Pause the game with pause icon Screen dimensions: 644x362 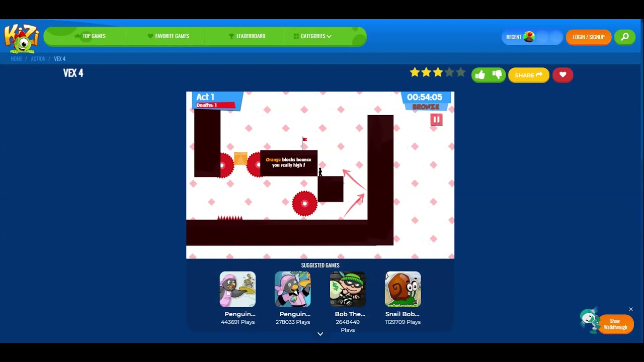[x=436, y=120]
